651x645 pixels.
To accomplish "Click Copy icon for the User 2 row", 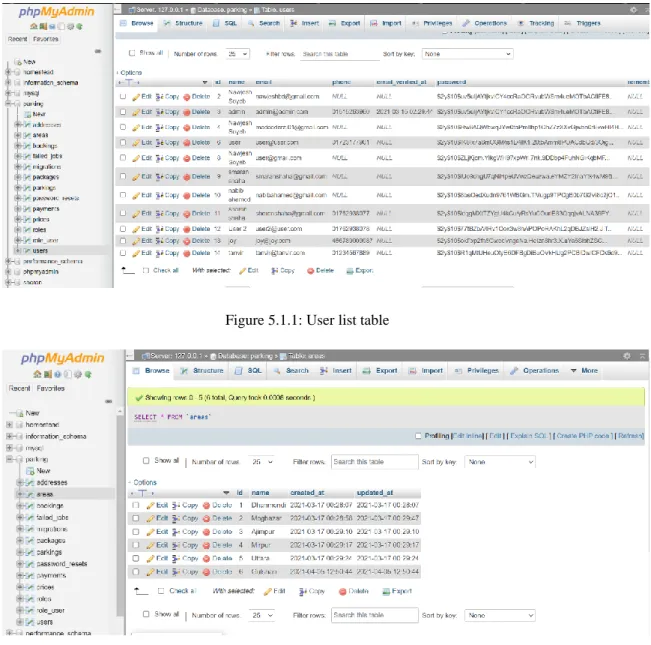I will [159, 229].
